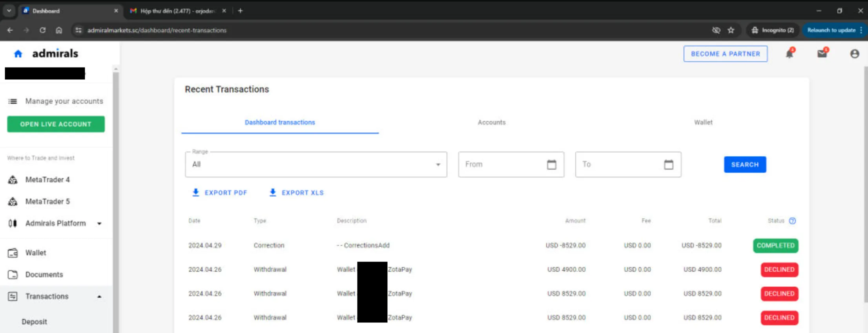The height and width of the screenshot is (333, 868).
Task: Click the Amount column header
Action: click(x=575, y=221)
